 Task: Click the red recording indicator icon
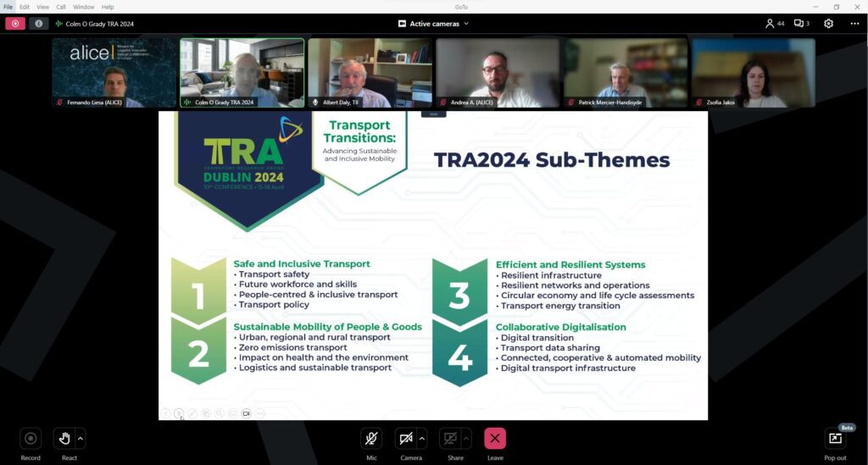15,24
